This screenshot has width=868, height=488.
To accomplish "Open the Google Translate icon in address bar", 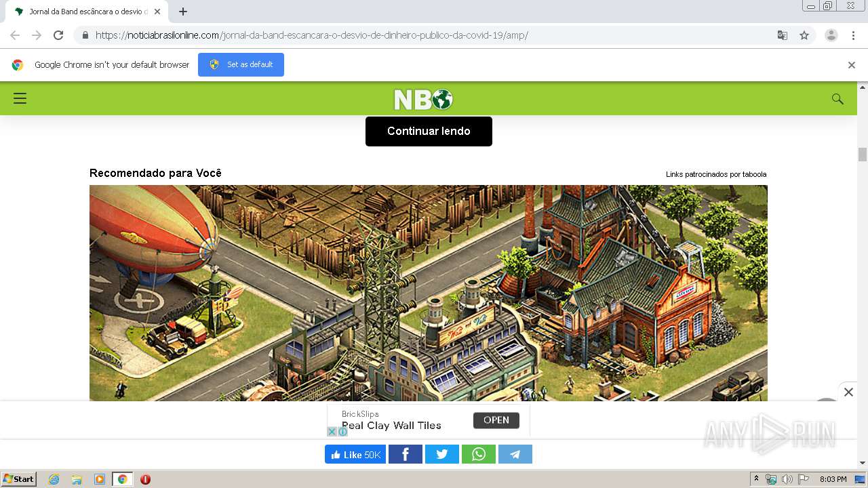I will (782, 35).
